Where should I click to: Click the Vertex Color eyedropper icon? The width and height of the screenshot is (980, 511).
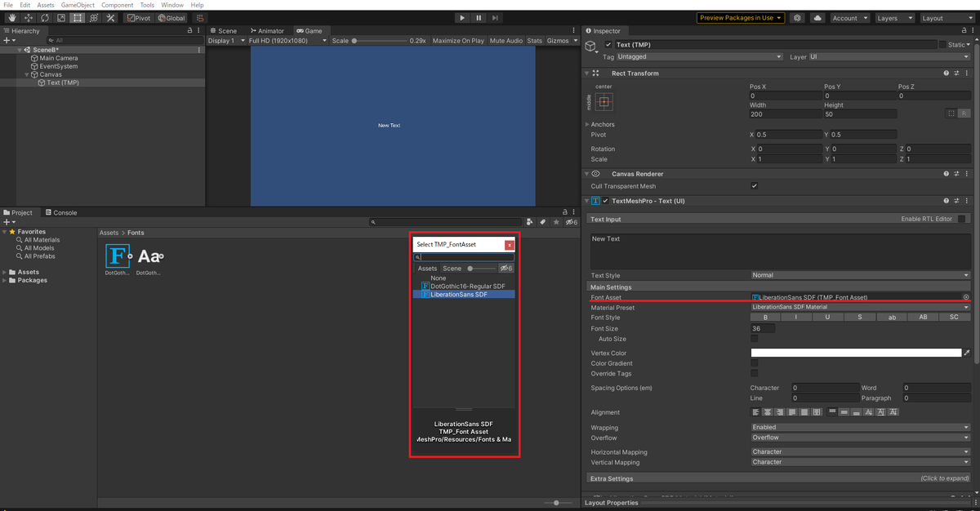[967, 353]
